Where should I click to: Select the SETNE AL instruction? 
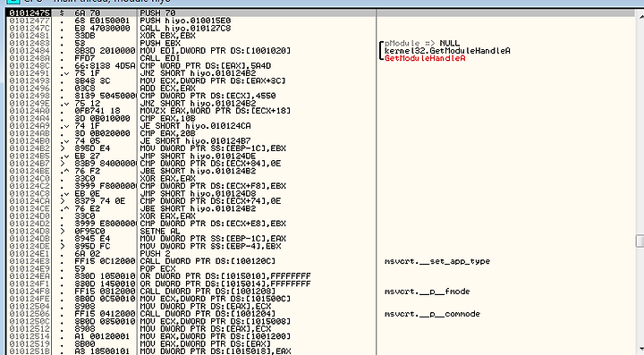pos(160,231)
